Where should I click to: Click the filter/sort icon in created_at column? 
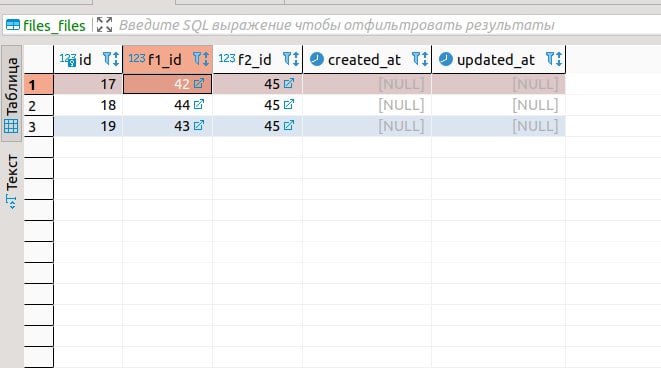coord(420,59)
